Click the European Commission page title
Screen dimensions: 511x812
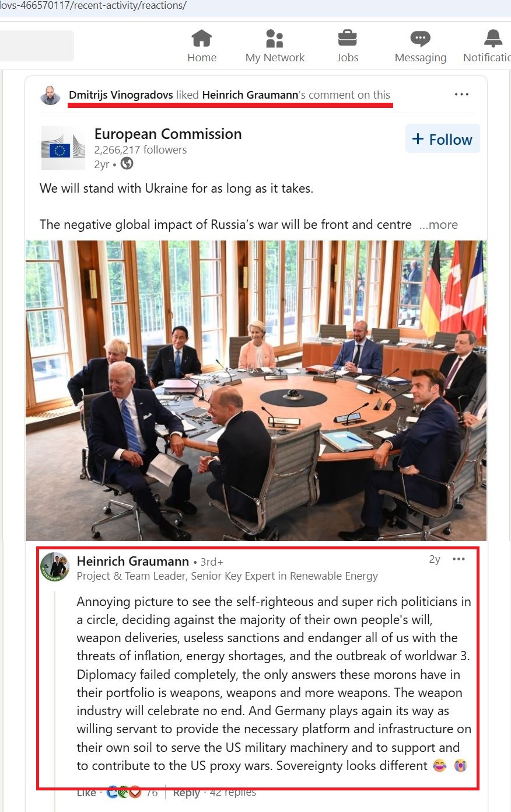168,134
